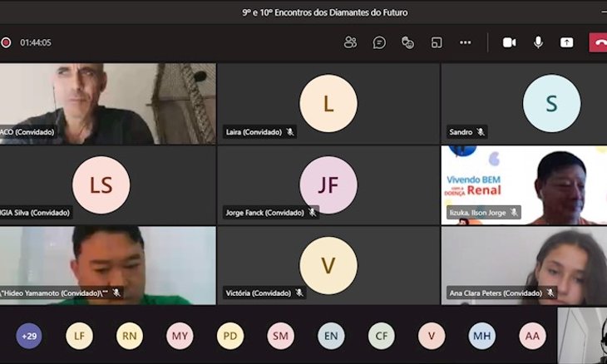Select the L avatar for Laira
607x364 pixels.
tap(328, 103)
